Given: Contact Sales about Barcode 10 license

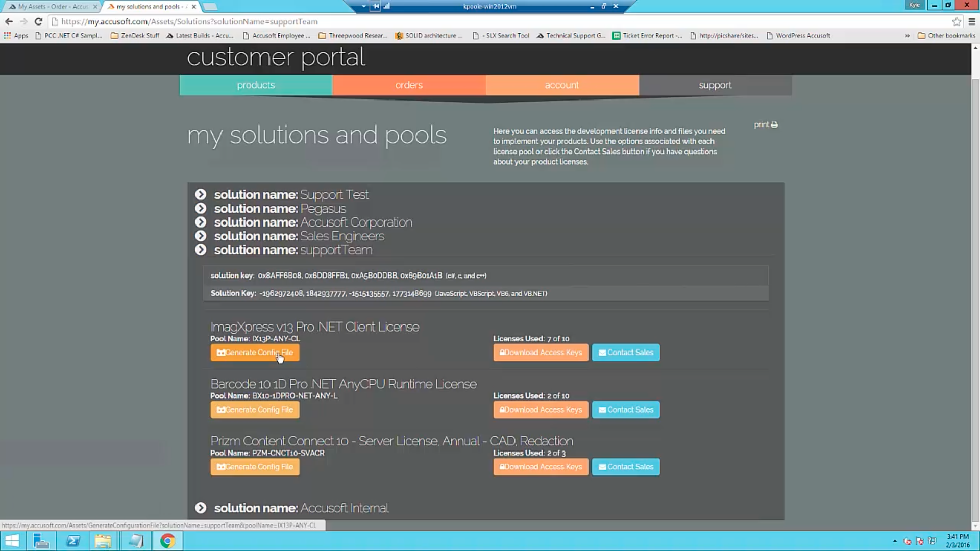Looking at the screenshot, I should point(626,410).
